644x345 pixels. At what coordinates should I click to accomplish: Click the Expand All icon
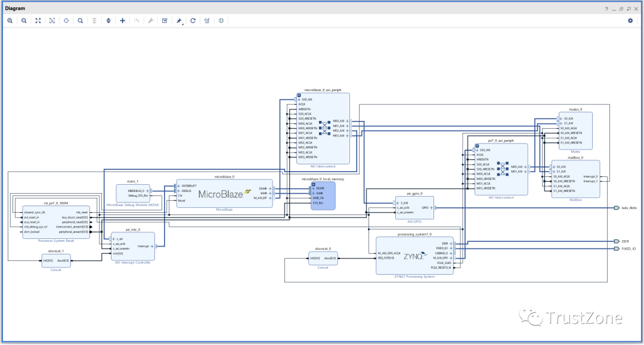coord(109,20)
